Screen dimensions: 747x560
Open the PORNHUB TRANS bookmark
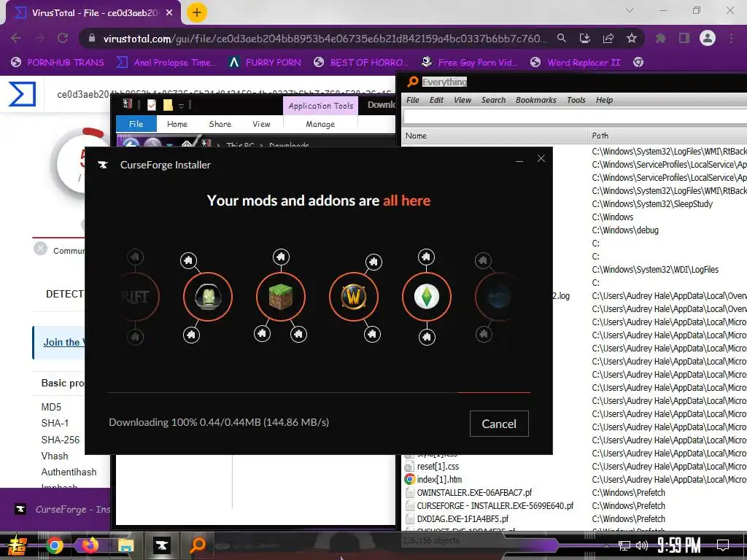coord(58,63)
